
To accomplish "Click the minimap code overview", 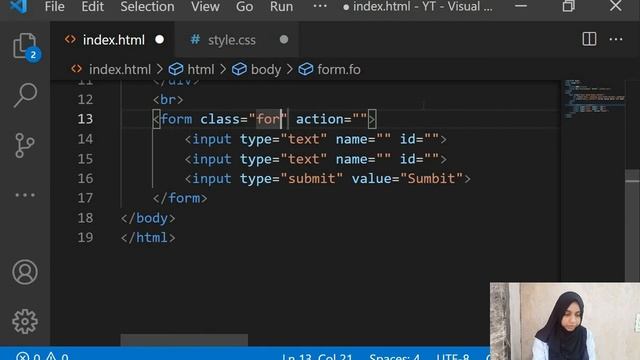I will pos(594,99).
